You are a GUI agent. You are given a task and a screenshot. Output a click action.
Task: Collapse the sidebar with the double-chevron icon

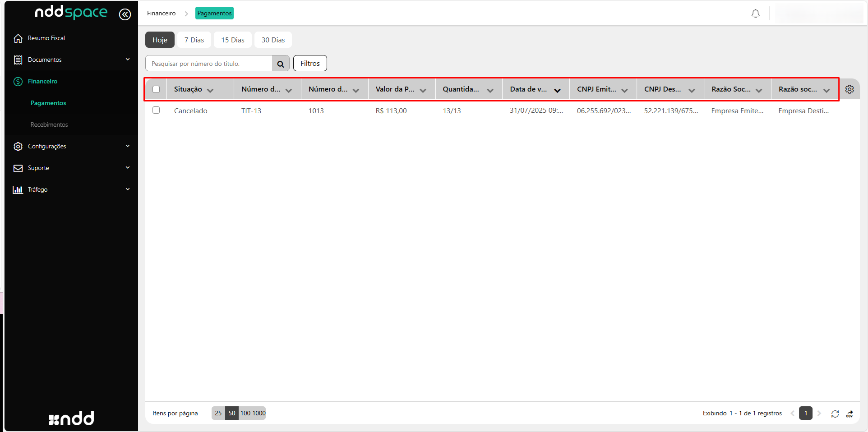(x=125, y=14)
